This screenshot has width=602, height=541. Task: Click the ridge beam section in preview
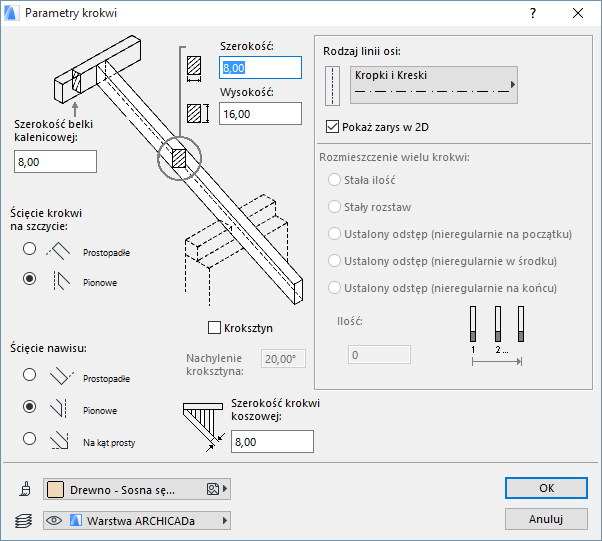pos(76,81)
